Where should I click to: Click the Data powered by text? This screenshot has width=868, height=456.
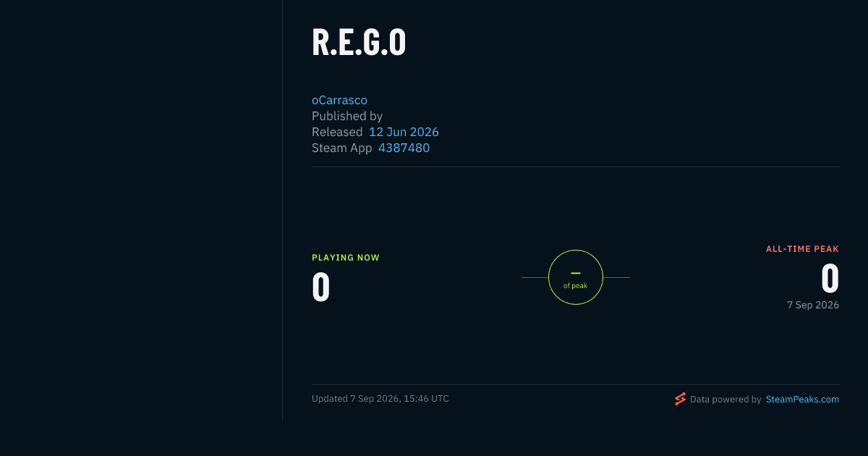point(726,399)
